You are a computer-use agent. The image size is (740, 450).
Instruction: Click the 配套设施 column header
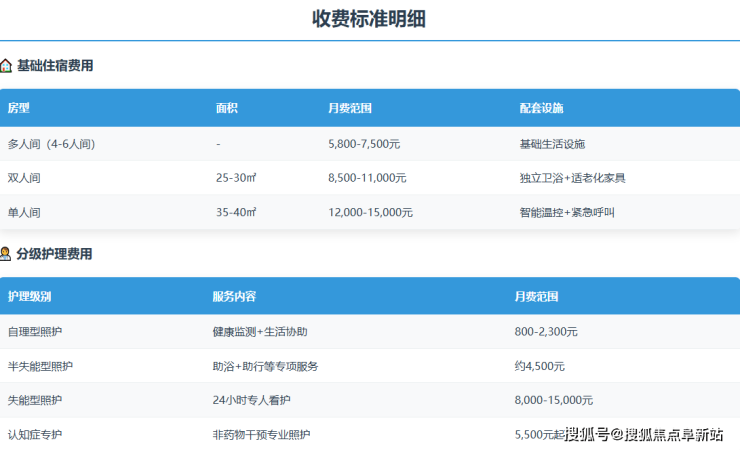click(x=541, y=108)
